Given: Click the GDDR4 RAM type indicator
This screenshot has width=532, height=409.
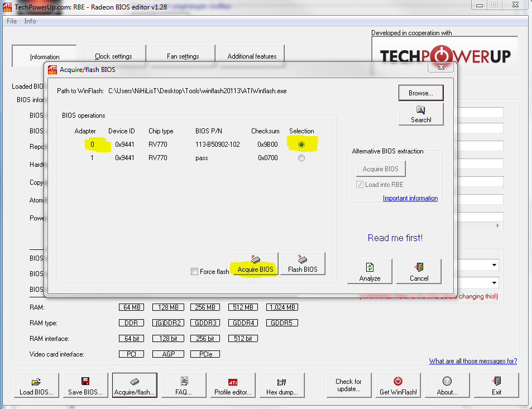Looking at the screenshot, I should point(243,323).
